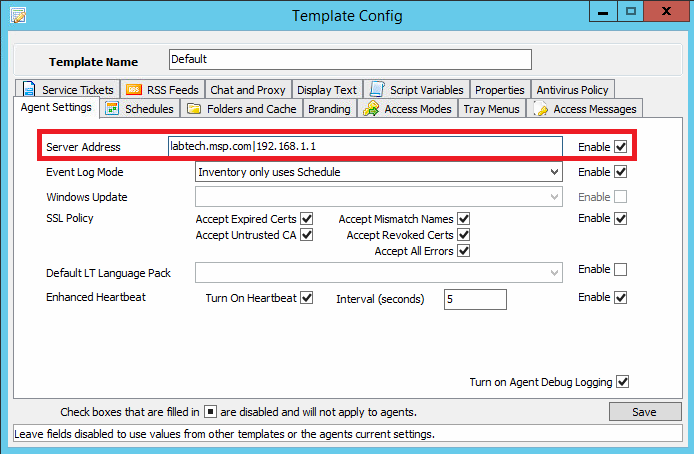Switch to the Display Text tab

(327, 90)
